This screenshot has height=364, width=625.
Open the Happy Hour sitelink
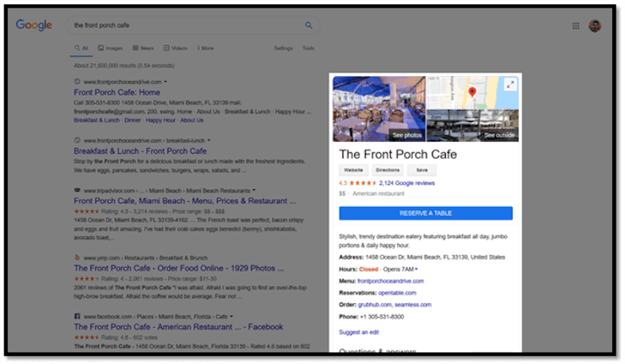tap(160, 120)
